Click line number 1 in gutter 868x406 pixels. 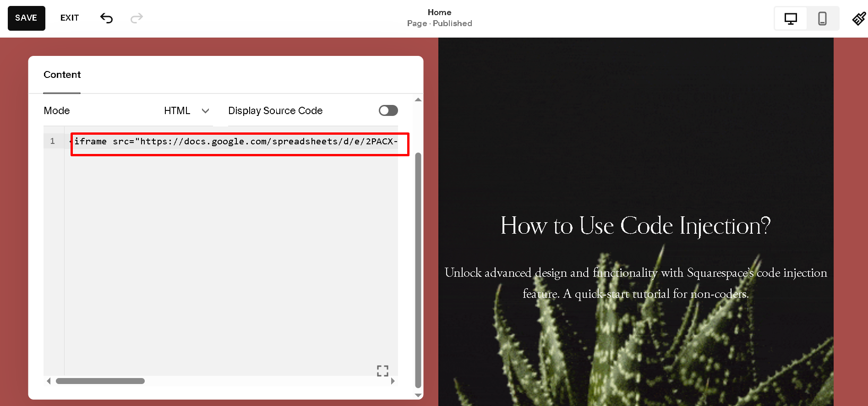coord(53,141)
